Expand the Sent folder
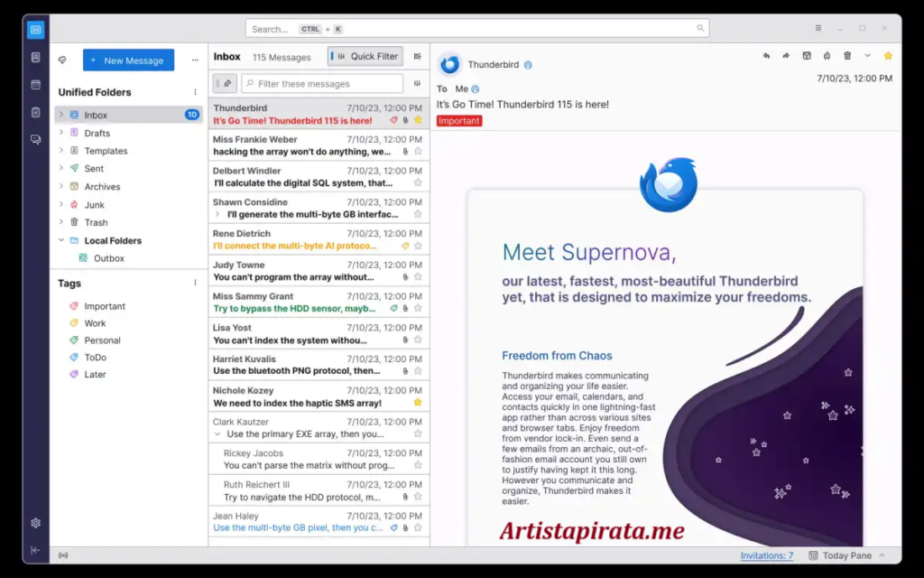924x578 pixels. 61,168
